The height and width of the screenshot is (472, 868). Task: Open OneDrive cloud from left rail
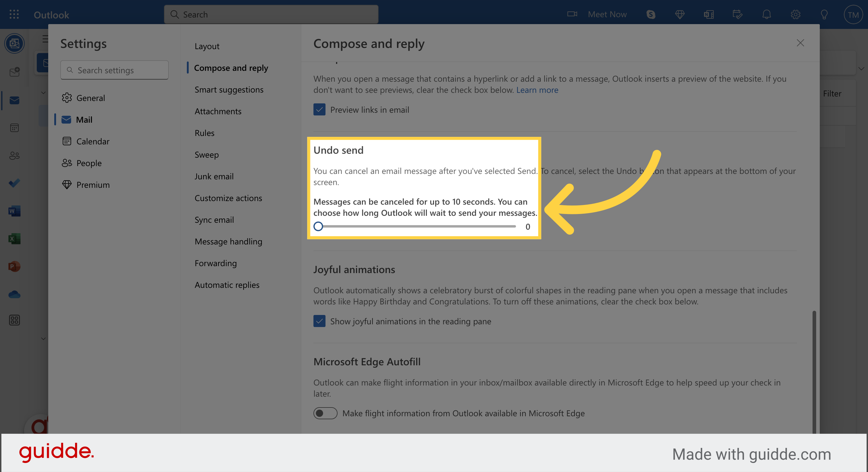14,294
